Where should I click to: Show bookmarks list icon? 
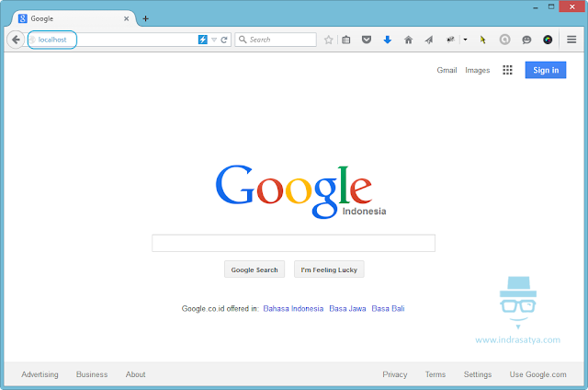click(x=345, y=40)
